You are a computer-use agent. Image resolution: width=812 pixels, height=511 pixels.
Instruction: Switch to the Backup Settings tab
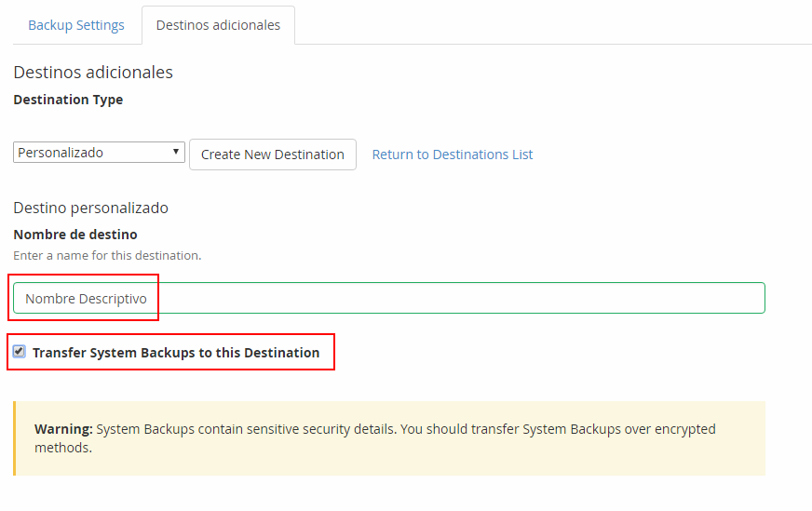(x=76, y=25)
